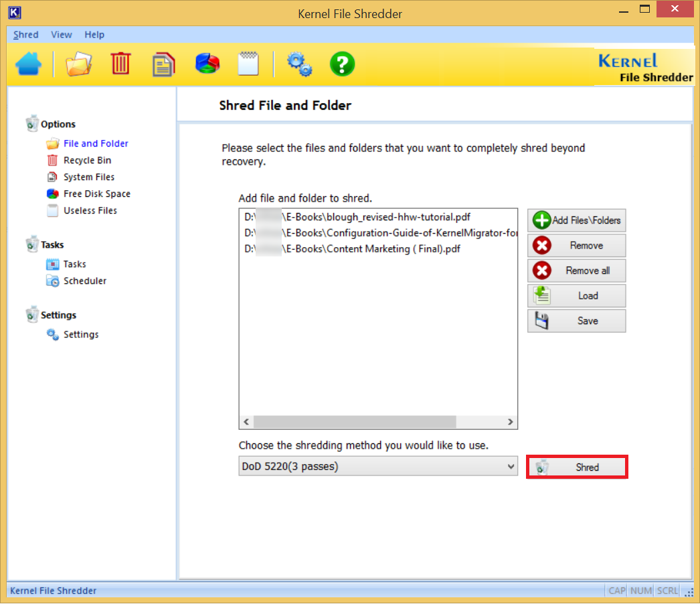Viewport: 700px width, 604px height.
Task: Close the Kernel File Shredder window
Action: (675, 9)
